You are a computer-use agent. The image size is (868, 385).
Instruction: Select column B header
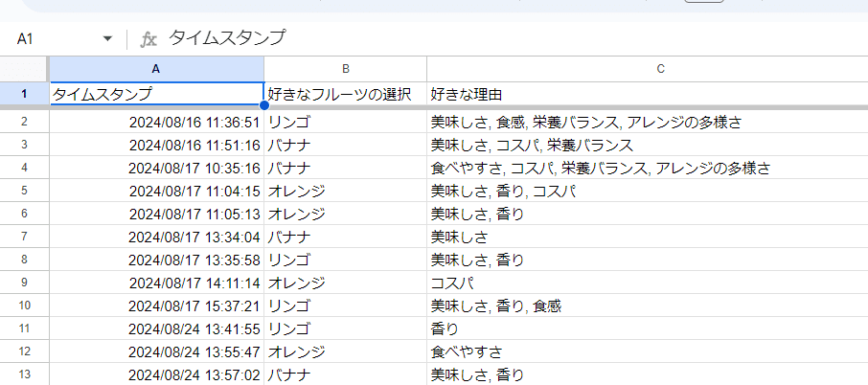346,69
